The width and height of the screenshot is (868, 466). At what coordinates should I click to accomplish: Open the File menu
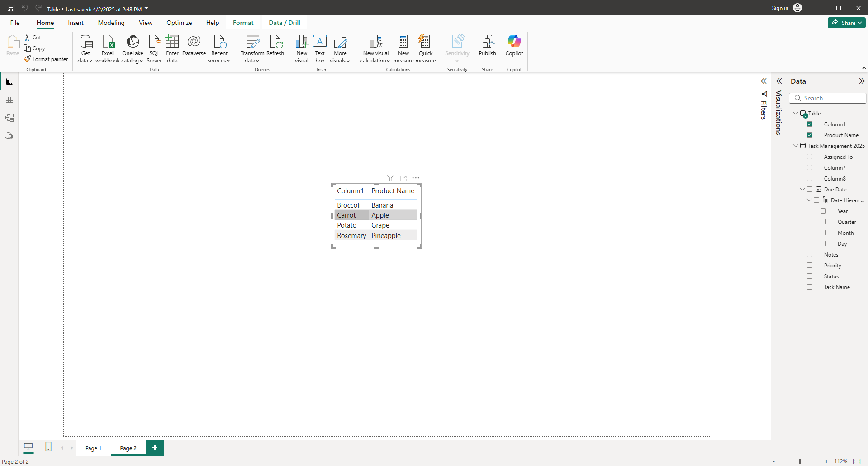[15, 23]
